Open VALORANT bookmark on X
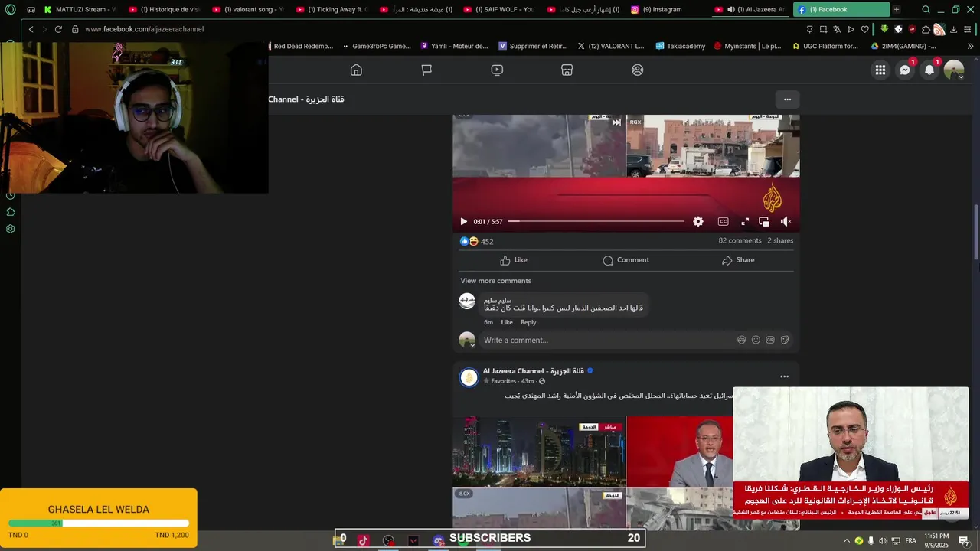The width and height of the screenshot is (980, 551). click(x=611, y=46)
